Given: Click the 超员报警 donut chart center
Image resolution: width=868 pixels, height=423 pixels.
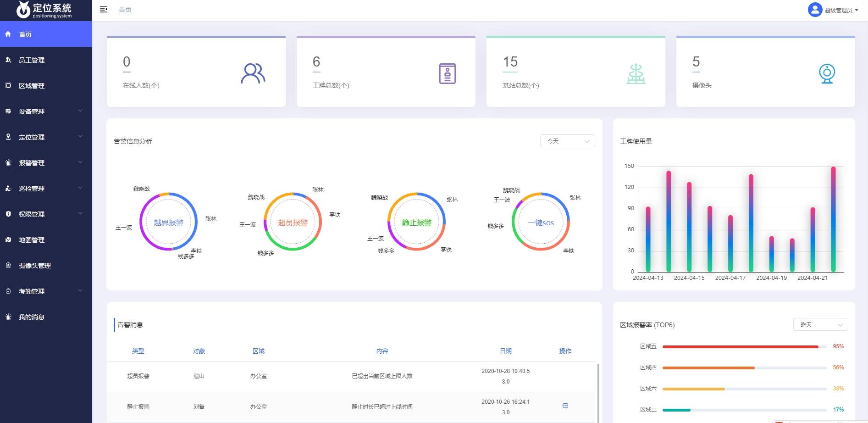Looking at the screenshot, I should tap(293, 223).
